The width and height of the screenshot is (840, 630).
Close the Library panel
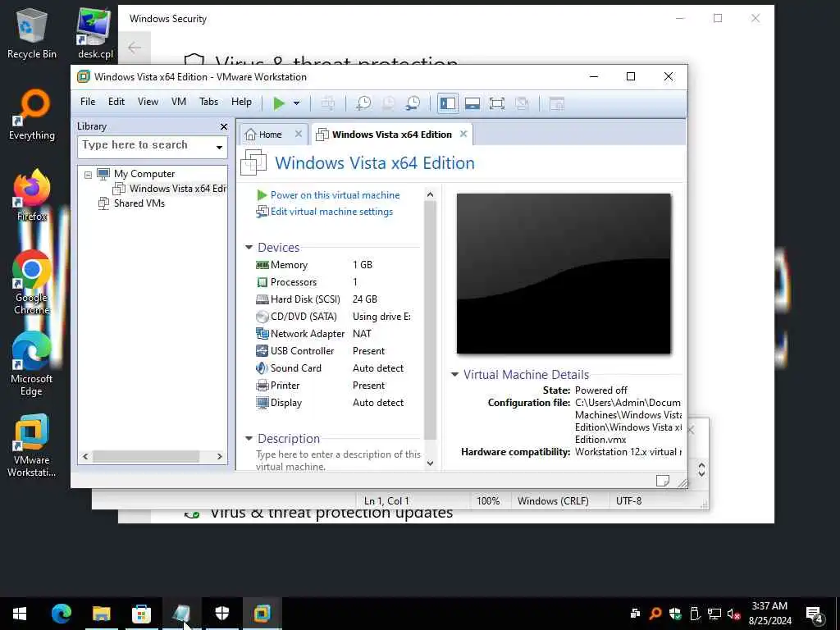click(224, 127)
